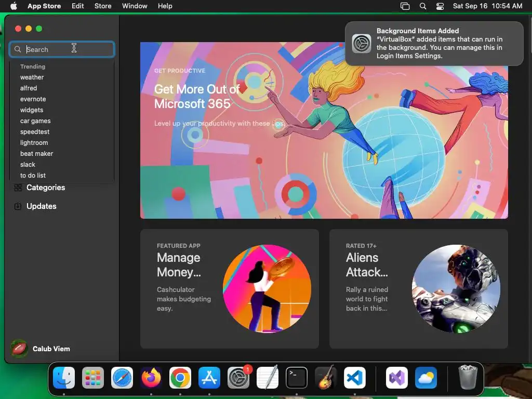Select trending search "widgets"
This screenshot has width=532, height=399.
(32, 110)
